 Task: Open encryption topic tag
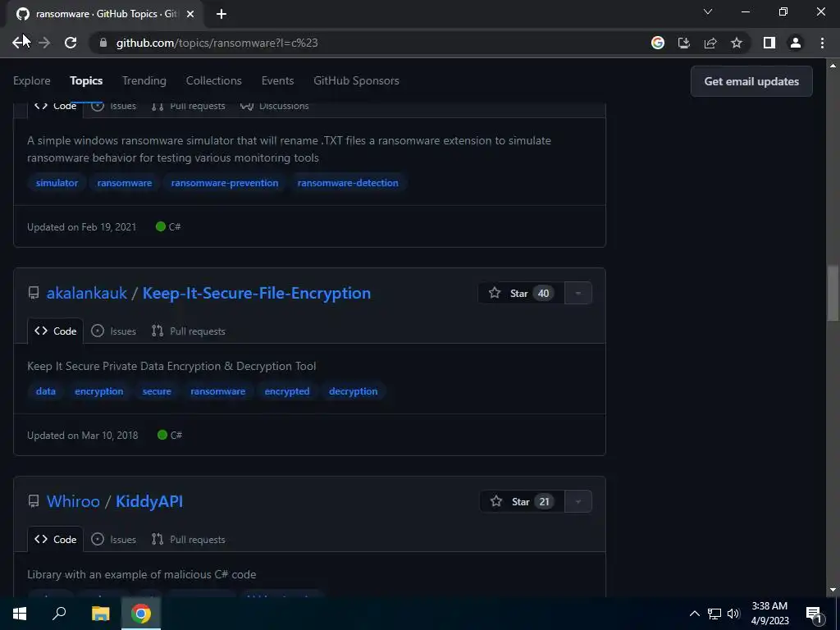[98, 391]
